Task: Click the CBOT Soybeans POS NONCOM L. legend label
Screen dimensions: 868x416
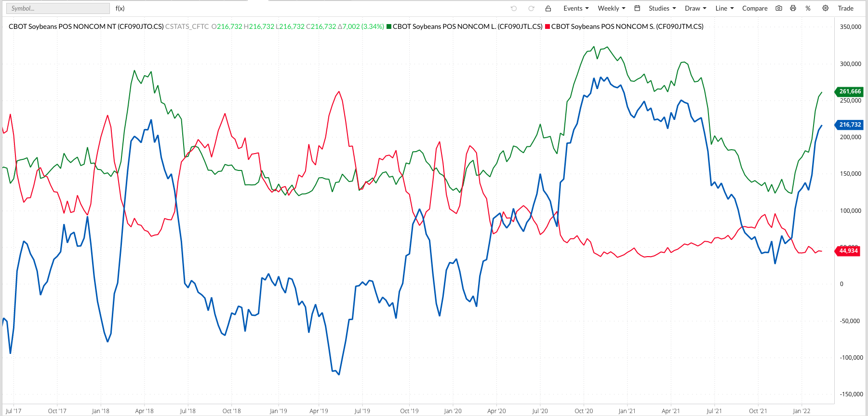Action: pyautogui.click(x=467, y=26)
